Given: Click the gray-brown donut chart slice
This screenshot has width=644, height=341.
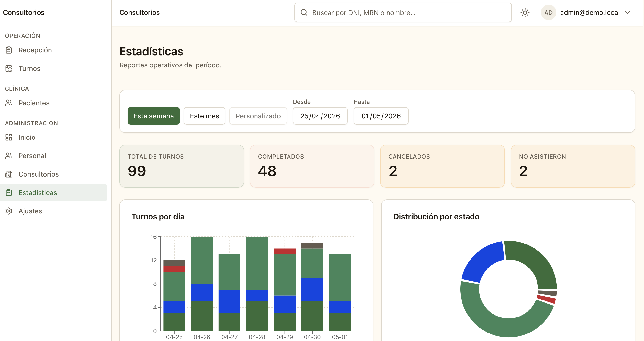Looking at the screenshot, I should point(547,293).
